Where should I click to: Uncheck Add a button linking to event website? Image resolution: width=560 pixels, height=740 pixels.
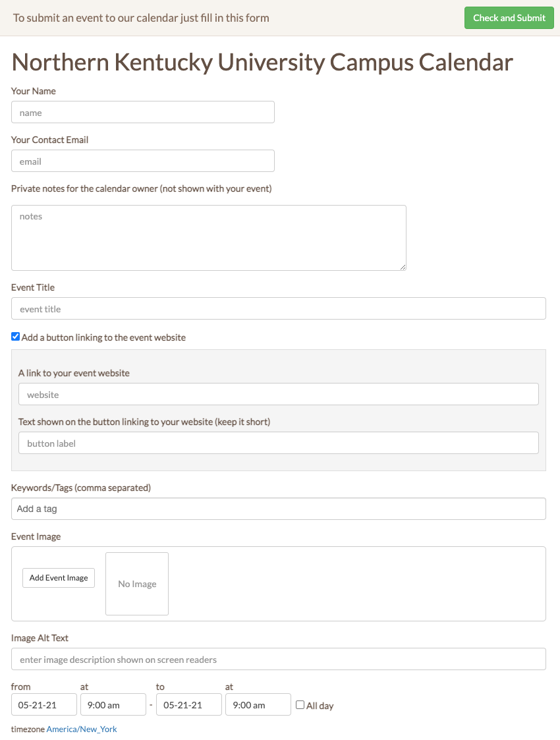[x=15, y=337]
